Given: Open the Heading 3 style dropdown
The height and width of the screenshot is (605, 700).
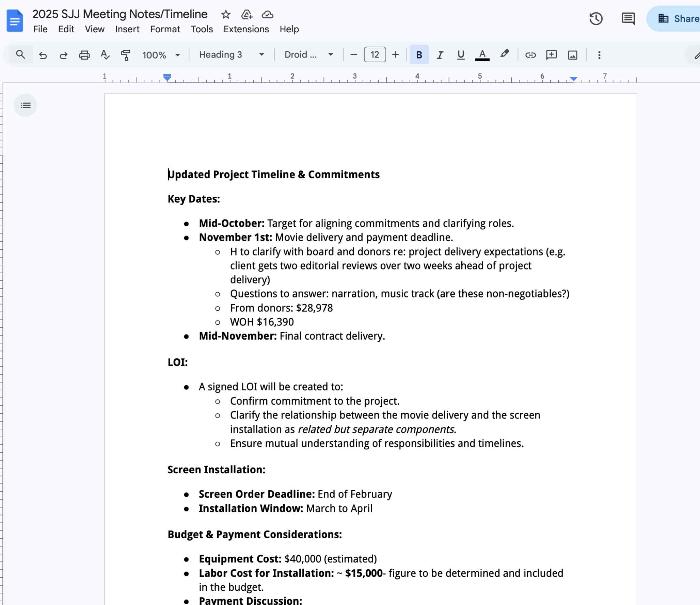Looking at the screenshot, I should point(232,55).
